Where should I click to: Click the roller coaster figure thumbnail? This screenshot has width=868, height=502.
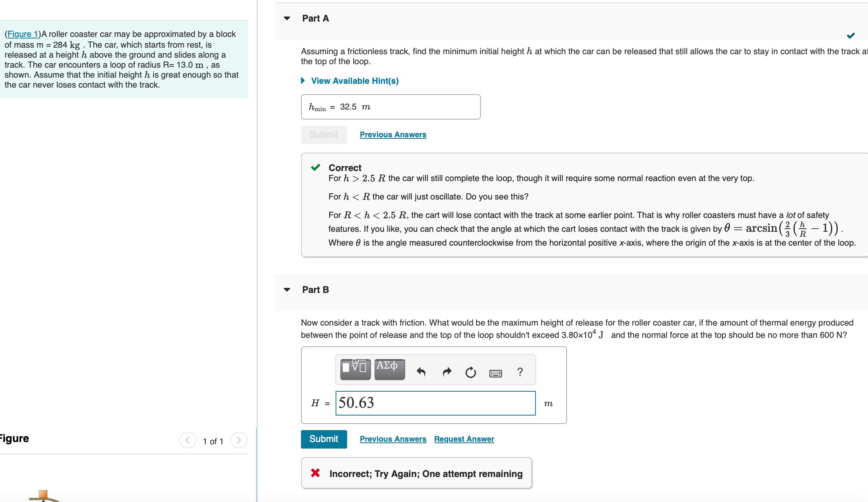pyautogui.click(x=44, y=496)
